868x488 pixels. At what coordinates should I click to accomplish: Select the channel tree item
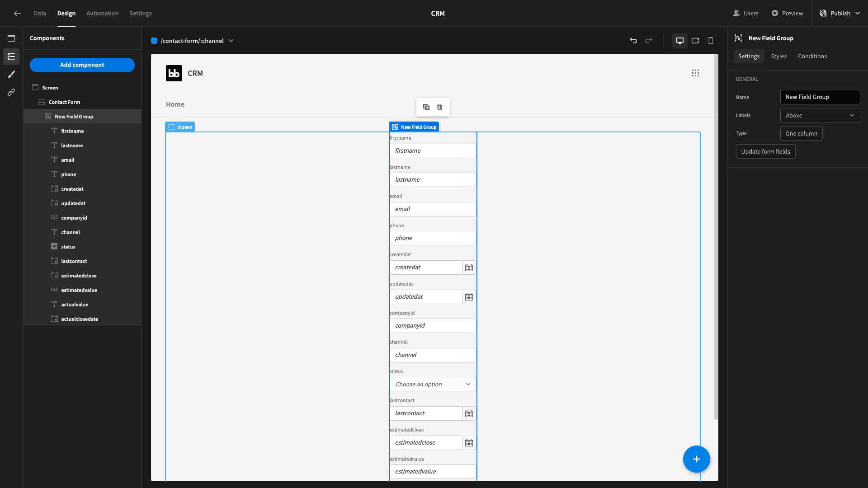pos(82,232)
